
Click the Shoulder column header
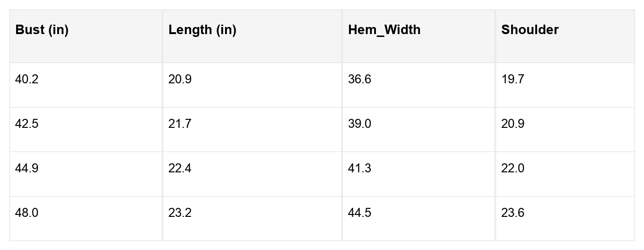(x=530, y=30)
